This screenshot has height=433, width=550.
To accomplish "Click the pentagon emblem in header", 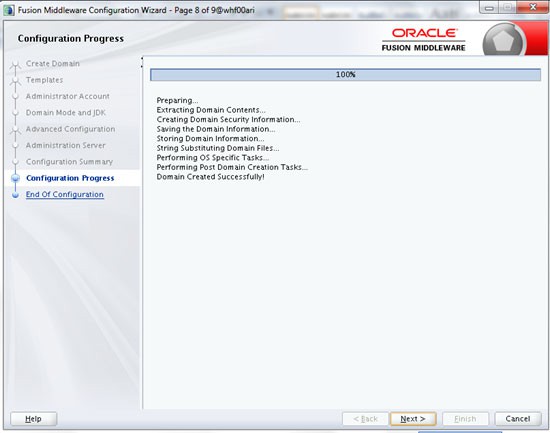I will 503,41.
